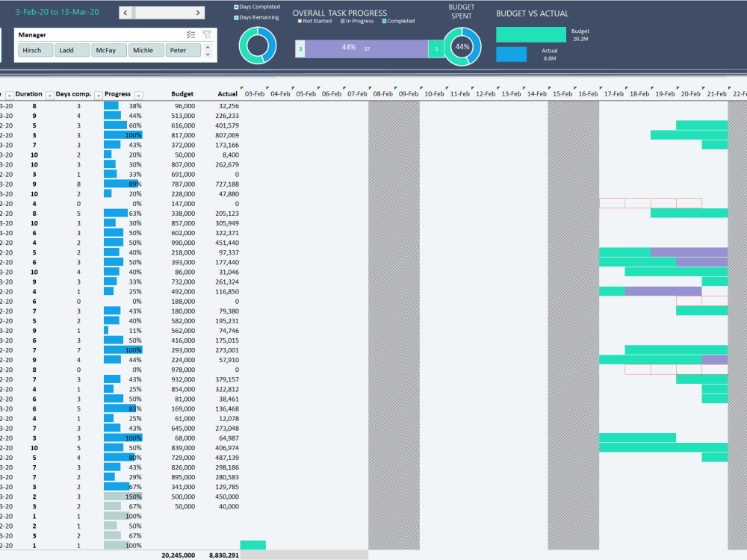
Task: Click the Completed legend entry
Action: [398, 22]
